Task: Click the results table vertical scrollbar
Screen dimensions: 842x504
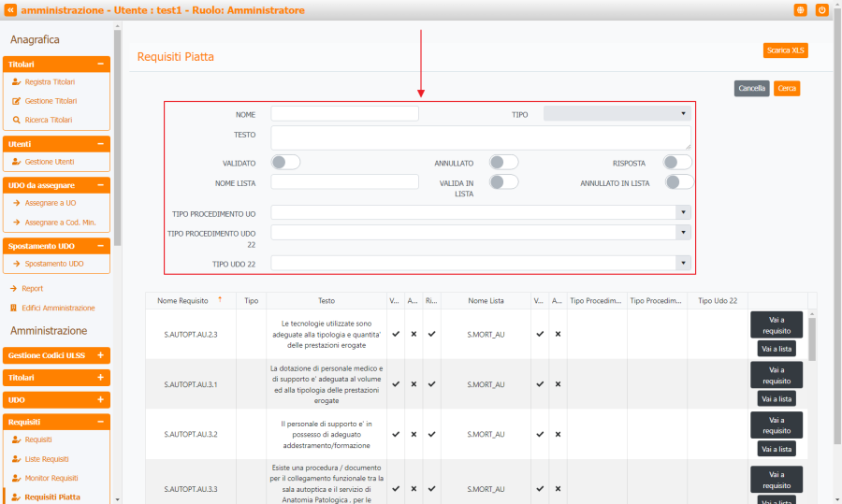Action: 812,338
